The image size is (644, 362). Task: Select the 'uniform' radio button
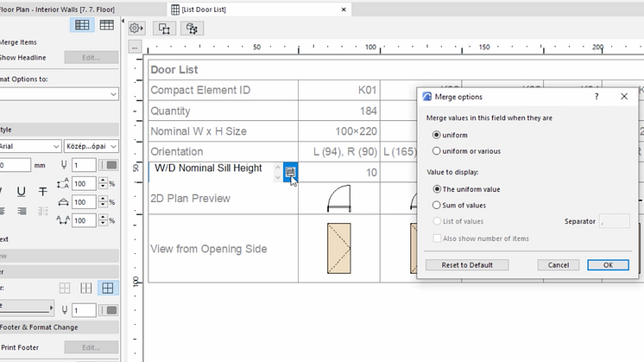437,135
